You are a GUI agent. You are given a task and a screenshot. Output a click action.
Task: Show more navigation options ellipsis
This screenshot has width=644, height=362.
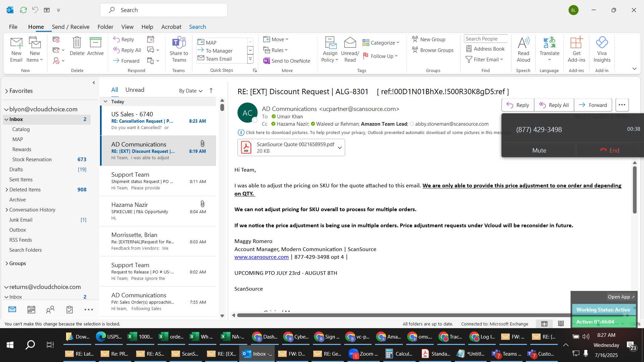(89, 309)
